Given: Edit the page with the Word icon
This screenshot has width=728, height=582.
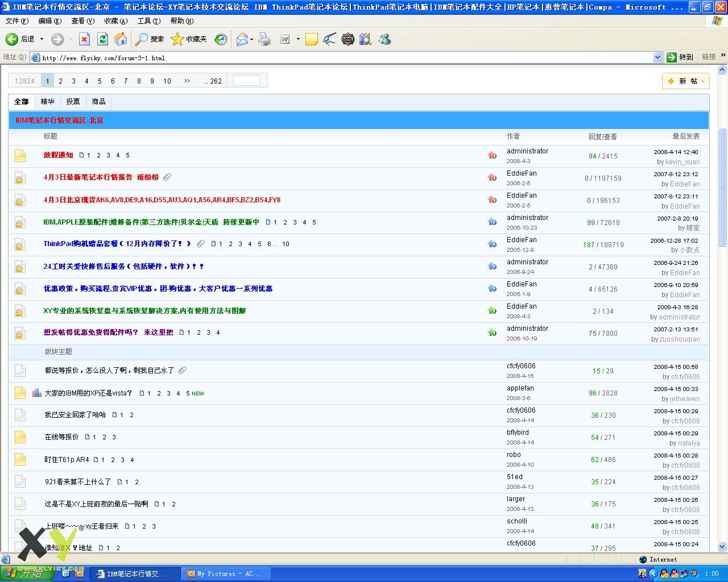Looking at the screenshot, I should point(285,39).
